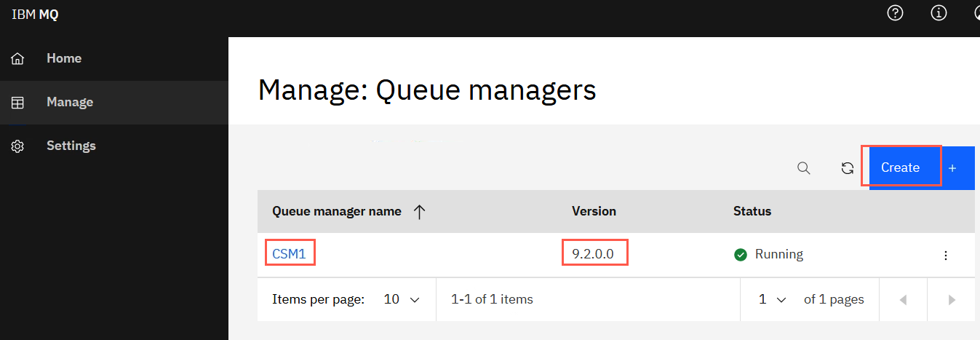980x340 pixels.
Task: Refresh the queue manager list
Action: tap(848, 168)
